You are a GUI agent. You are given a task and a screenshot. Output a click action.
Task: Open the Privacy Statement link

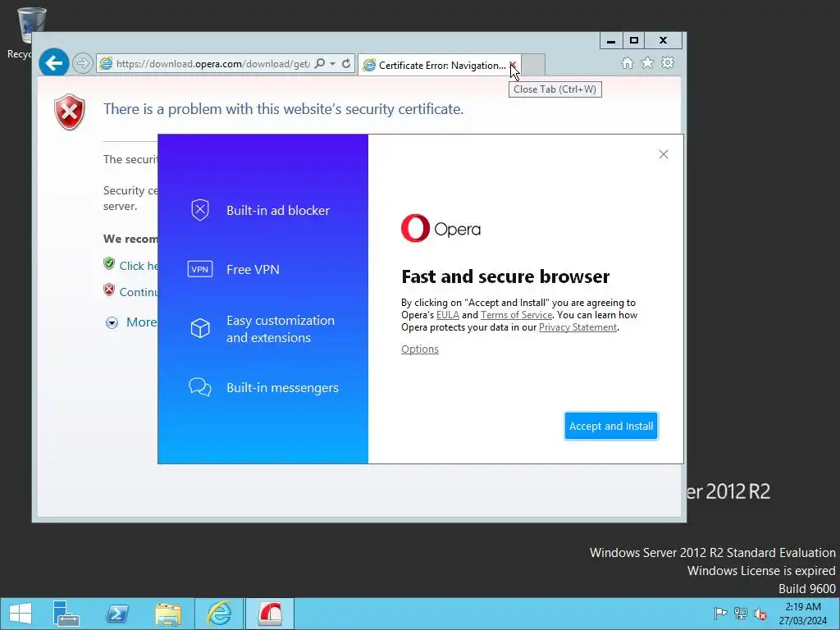pyautogui.click(x=577, y=327)
